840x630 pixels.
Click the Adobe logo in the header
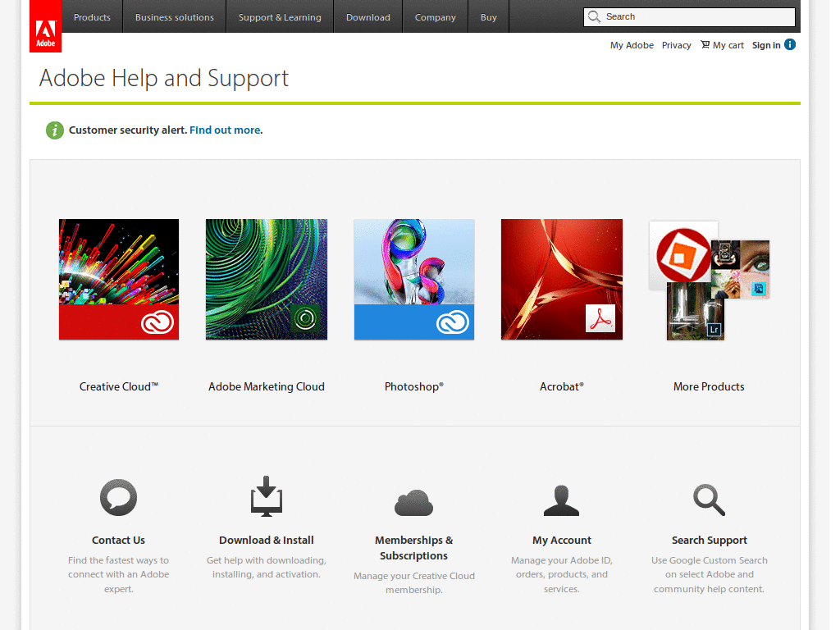click(x=46, y=26)
